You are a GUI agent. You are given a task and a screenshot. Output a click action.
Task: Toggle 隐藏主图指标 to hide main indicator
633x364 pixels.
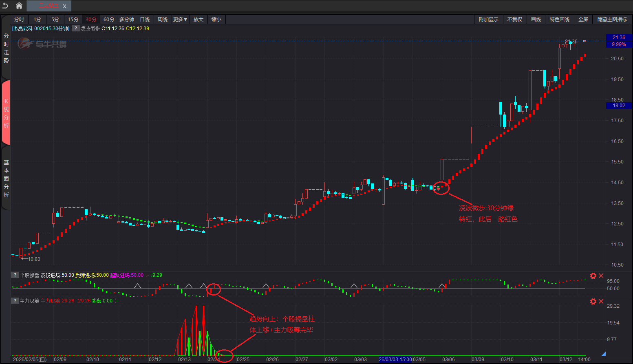click(x=612, y=20)
